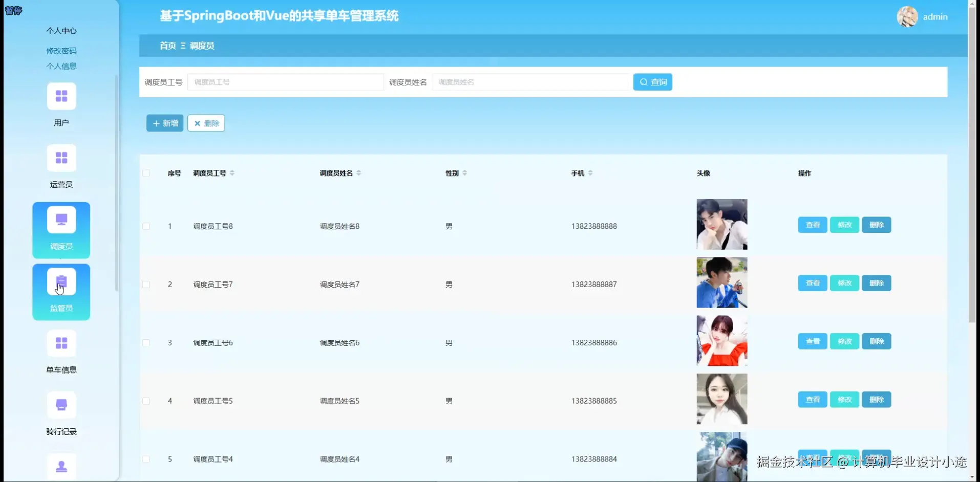Edit the 调度员工号7 record
Image resolution: width=980 pixels, height=482 pixels.
(x=844, y=283)
